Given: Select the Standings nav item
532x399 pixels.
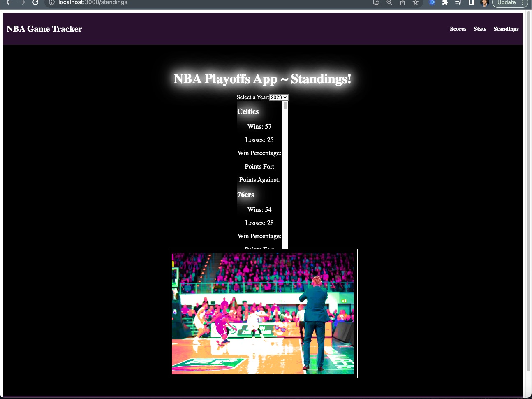Looking at the screenshot, I should 506,29.
